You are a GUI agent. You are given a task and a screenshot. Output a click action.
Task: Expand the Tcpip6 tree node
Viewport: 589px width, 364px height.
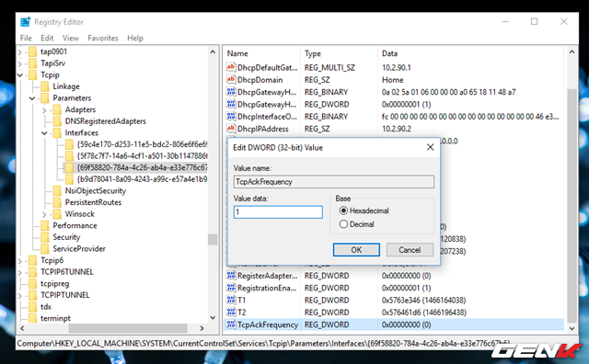(20, 260)
